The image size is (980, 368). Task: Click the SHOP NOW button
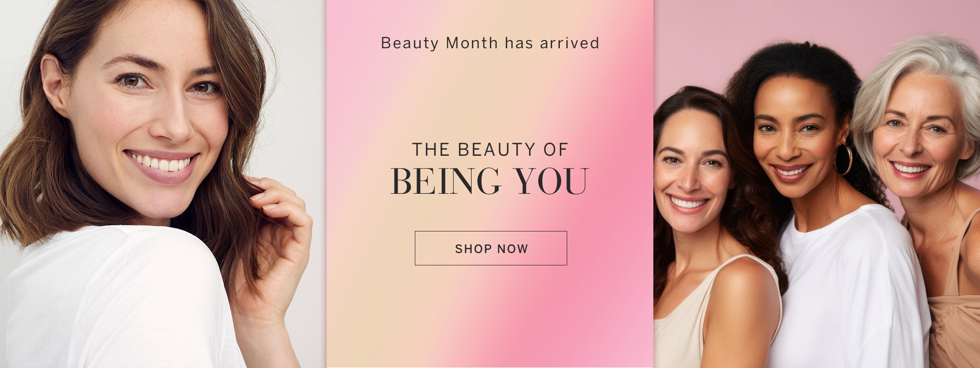[491, 248]
